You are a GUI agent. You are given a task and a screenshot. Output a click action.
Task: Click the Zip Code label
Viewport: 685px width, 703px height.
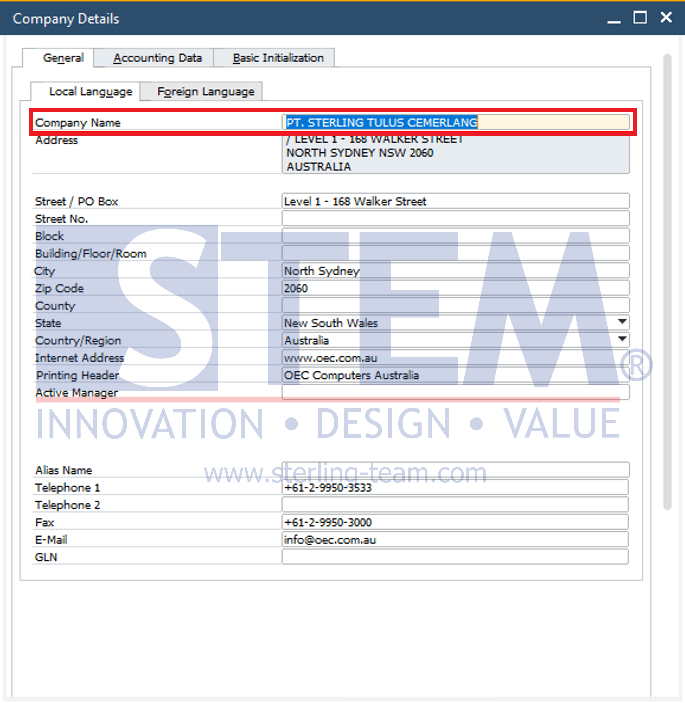click(59, 288)
